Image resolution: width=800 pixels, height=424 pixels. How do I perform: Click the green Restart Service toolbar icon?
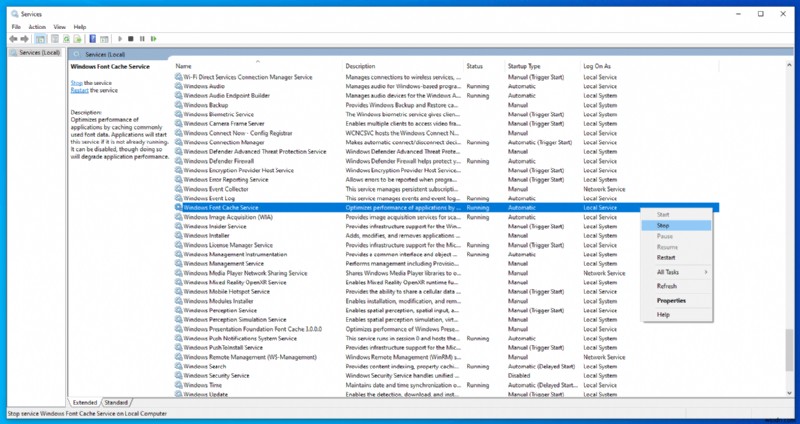(154, 39)
